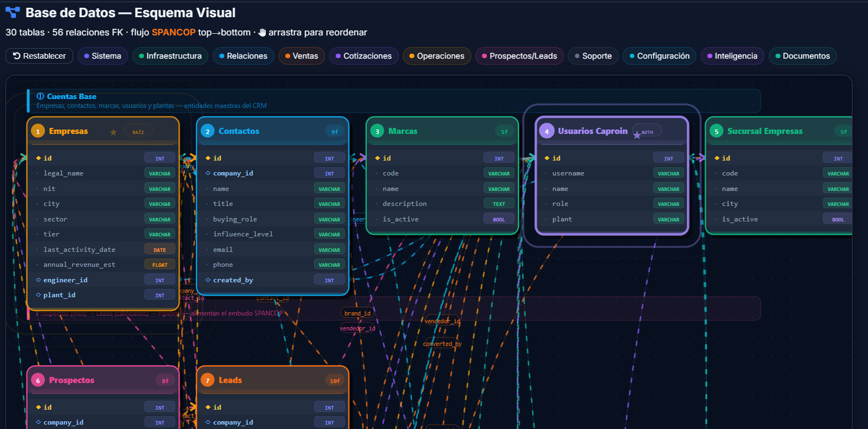Select the Sucursal Empresas table title

pos(765,131)
